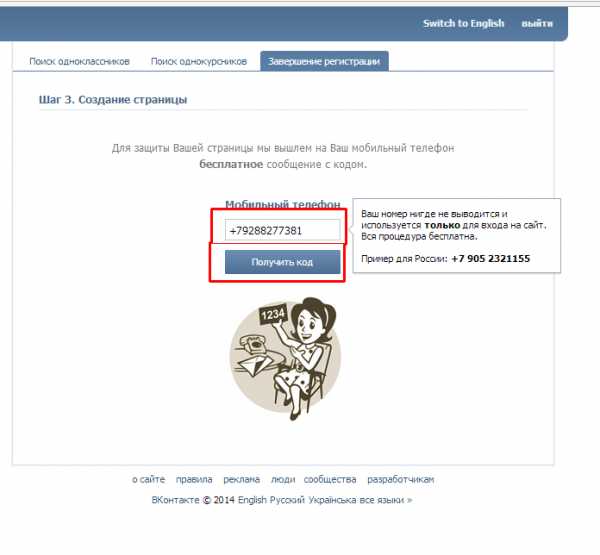Viewport: 600px width, 555px height.
Task: Open the реклама footer link
Action: pos(241,479)
